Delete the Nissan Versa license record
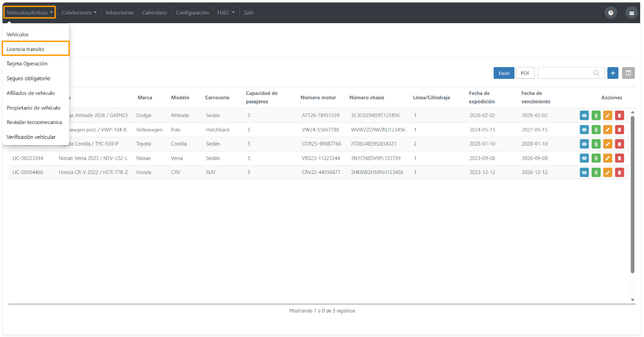This screenshot has width=644, height=337. [x=619, y=158]
